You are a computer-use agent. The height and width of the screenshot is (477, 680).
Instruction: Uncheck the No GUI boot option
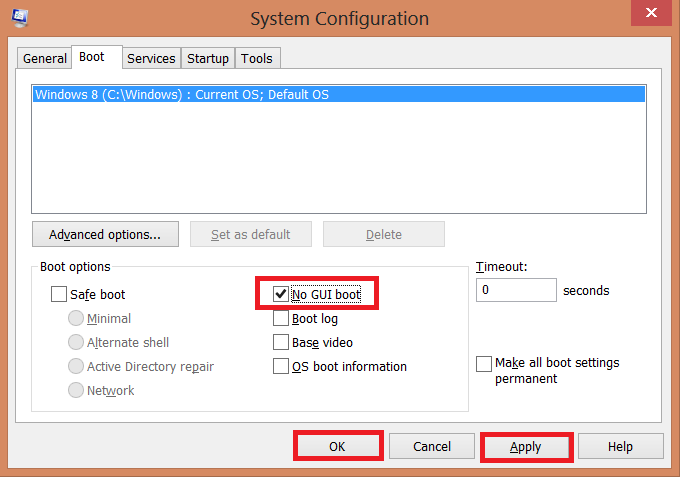click(x=281, y=295)
